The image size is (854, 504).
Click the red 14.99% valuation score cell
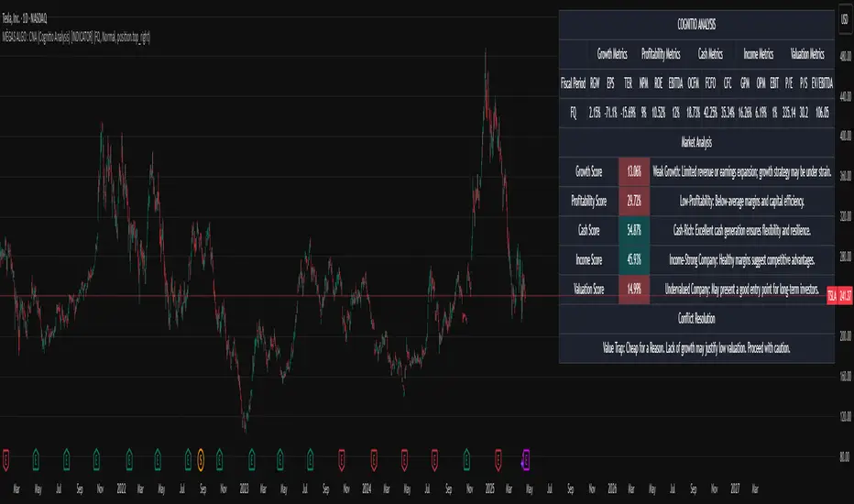point(634,290)
